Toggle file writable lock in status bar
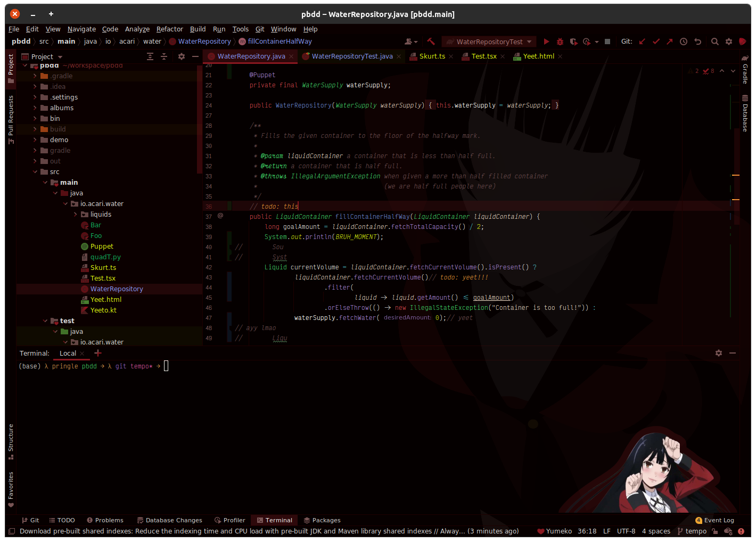The width and height of the screenshot is (756, 542). [715, 531]
